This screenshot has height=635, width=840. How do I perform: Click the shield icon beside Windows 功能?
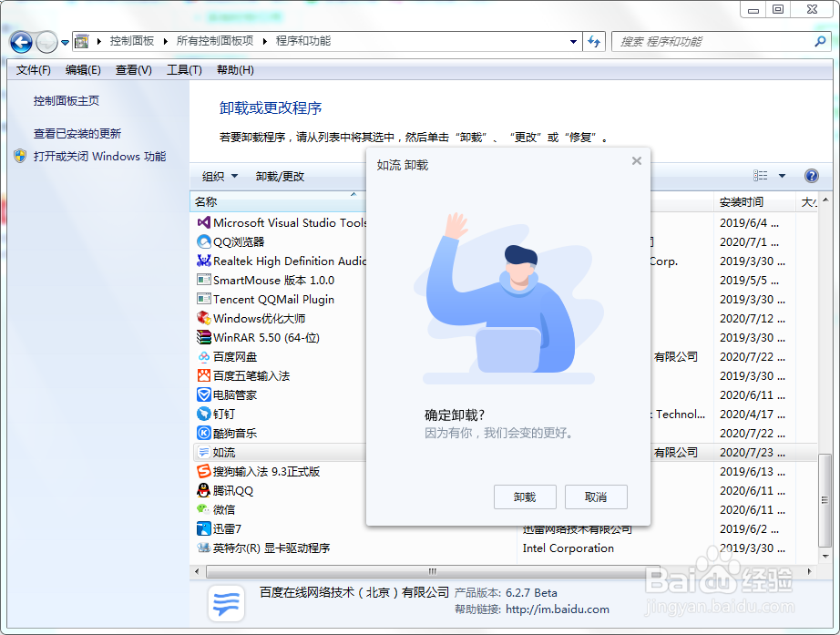pos(20,156)
